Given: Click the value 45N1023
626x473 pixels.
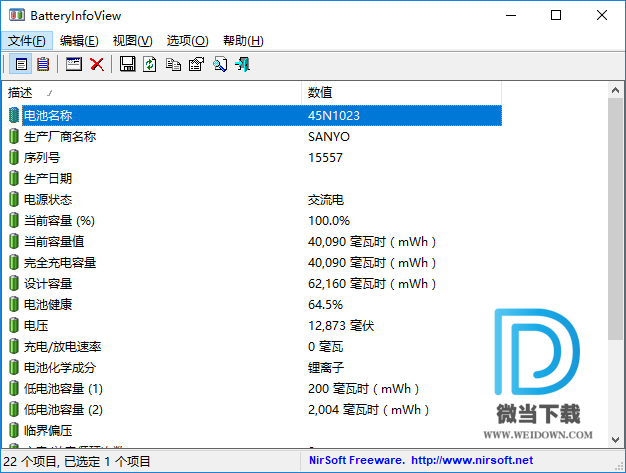Looking at the screenshot, I should tap(334, 116).
